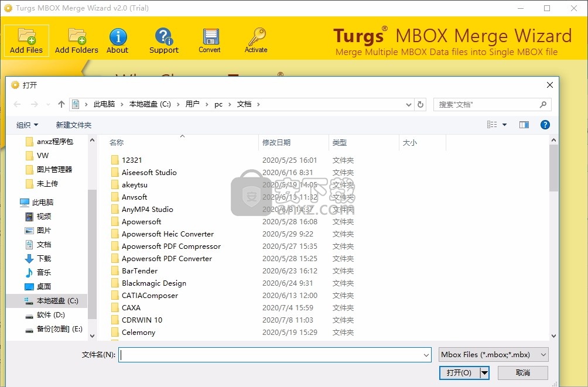Click the 打开 button split arrow

pyautogui.click(x=484, y=373)
